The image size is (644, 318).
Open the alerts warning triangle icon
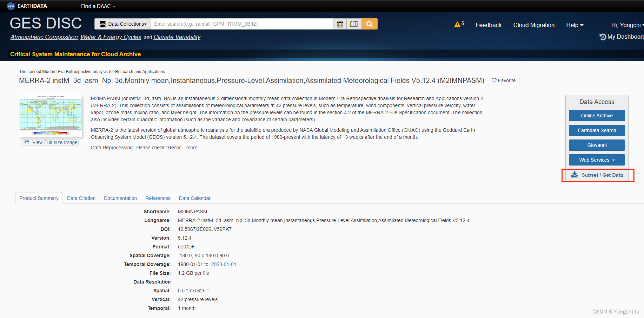(457, 24)
